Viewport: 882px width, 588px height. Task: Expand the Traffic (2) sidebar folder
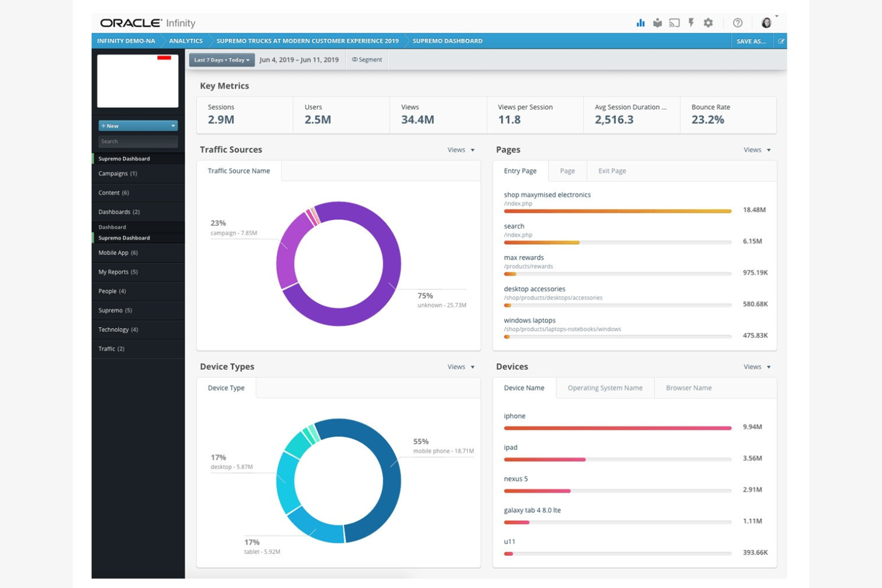click(138, 349)
